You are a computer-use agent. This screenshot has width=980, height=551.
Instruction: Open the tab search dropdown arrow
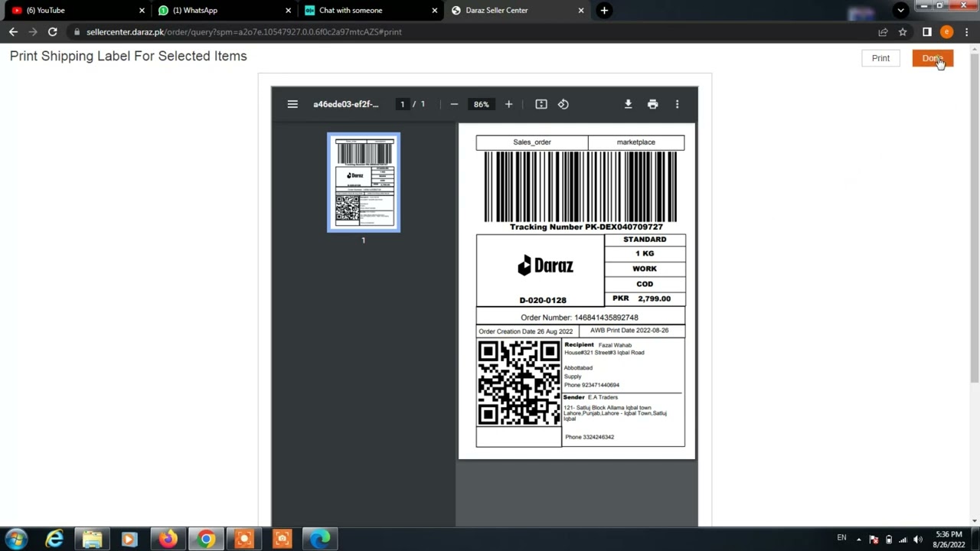click(x=901, y=10)
